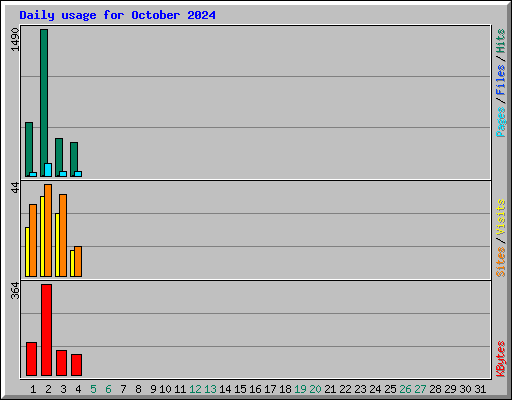Screen dimensions: 512x400
Task: Click the tall red KBytes bar for day 2
Action: pyautogui.click(x=47, y=330)
